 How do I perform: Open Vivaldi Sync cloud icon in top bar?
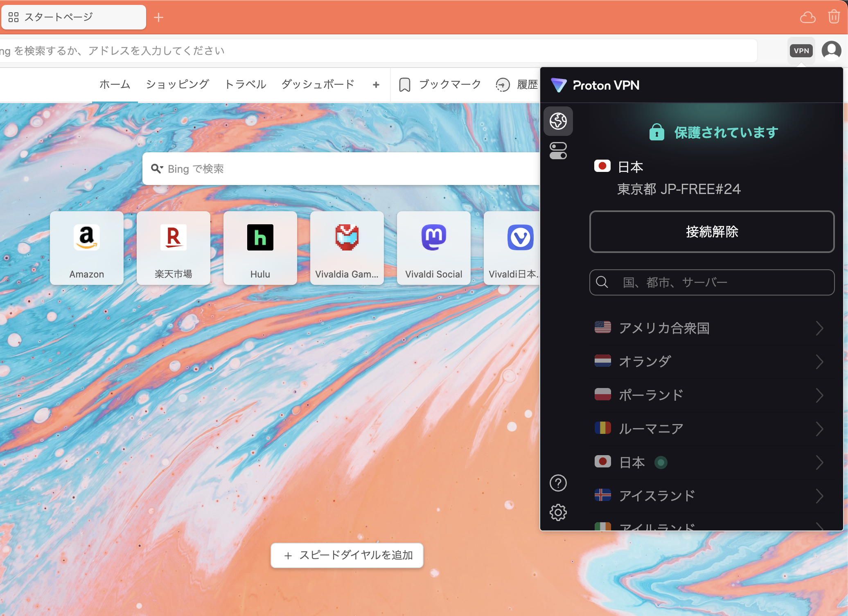click(807, 17)
